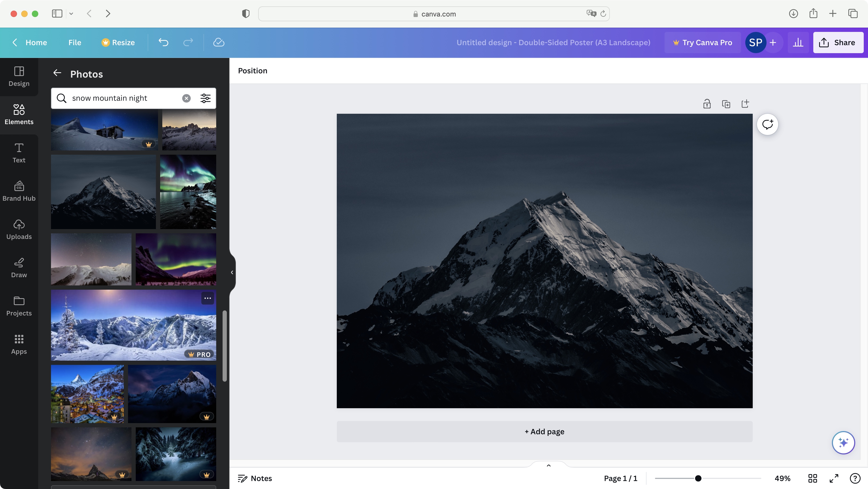Open Brand Hub from the sidebar
Viewport: 868px width, 489px height.
click(x=19, y=191)
